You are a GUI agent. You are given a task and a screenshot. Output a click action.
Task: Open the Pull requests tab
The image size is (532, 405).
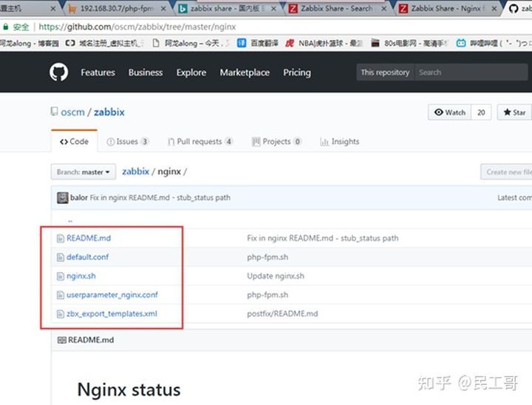199,142
